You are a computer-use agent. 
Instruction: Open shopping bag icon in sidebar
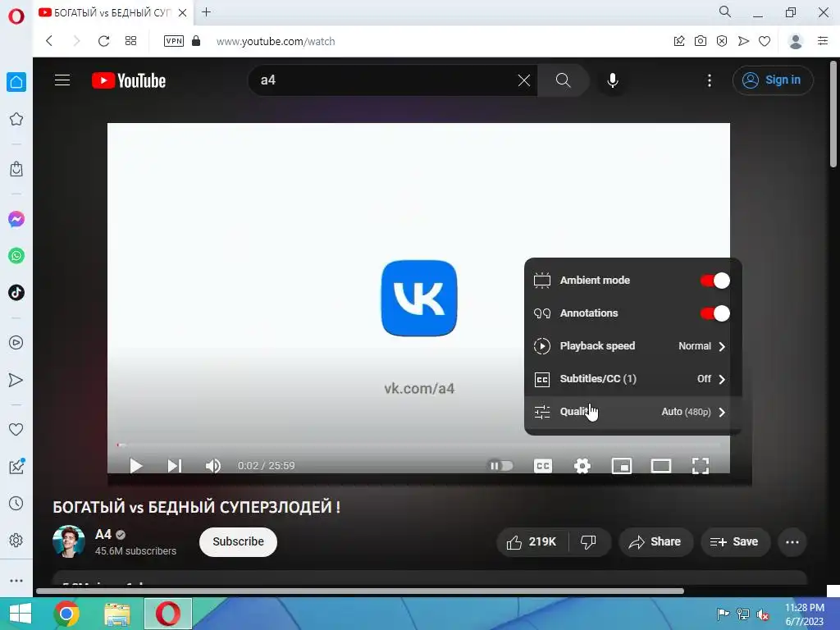[16, 169]
